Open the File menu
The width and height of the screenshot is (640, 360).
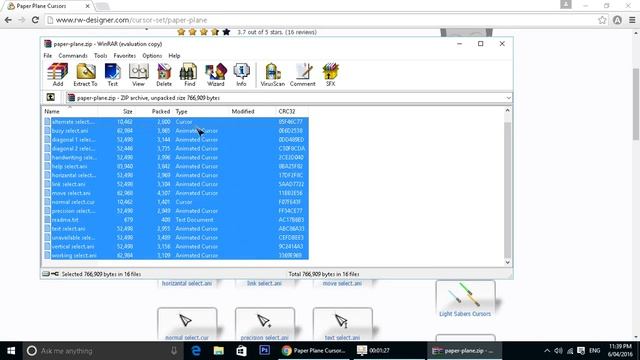coord(48,56)
